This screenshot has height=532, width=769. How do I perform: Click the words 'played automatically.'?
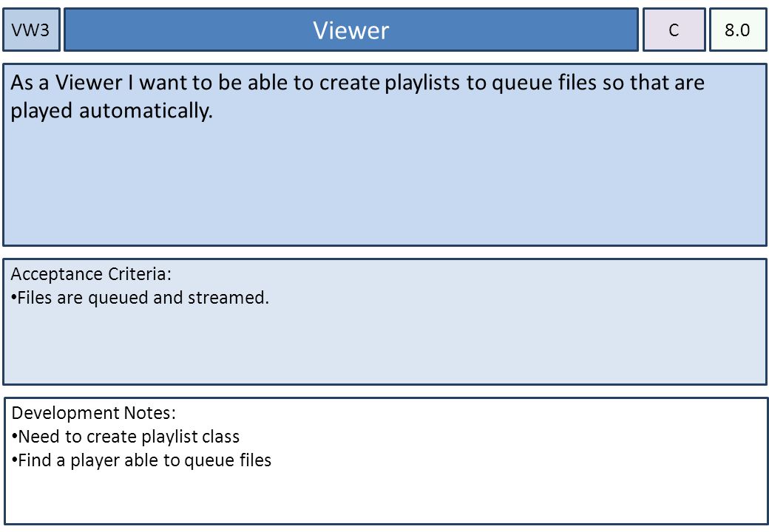tap(112, 111)
